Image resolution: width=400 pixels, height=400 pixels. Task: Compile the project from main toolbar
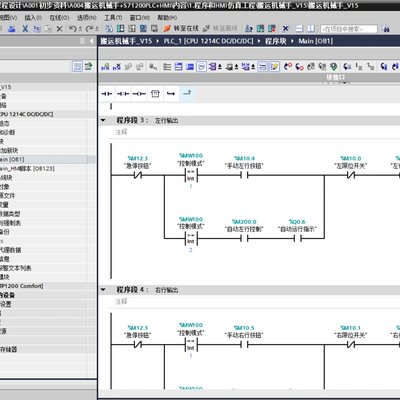[x=109, y=29]
